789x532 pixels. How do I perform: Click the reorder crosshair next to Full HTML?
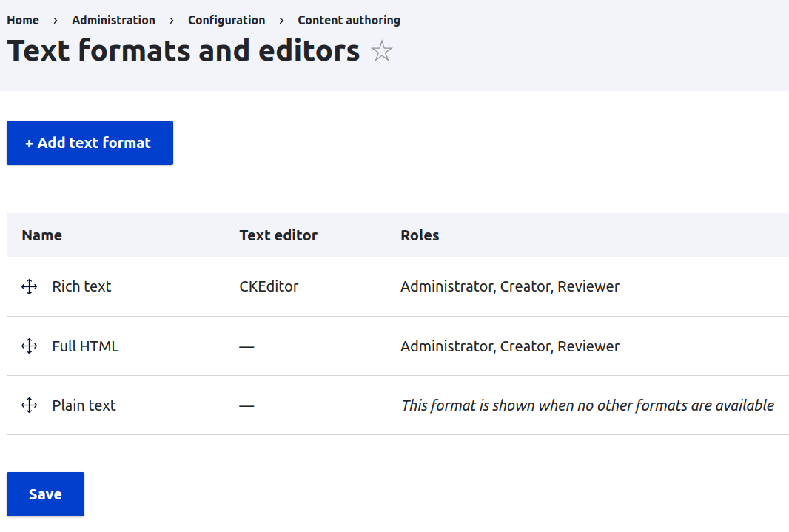[x=29, y=346]
